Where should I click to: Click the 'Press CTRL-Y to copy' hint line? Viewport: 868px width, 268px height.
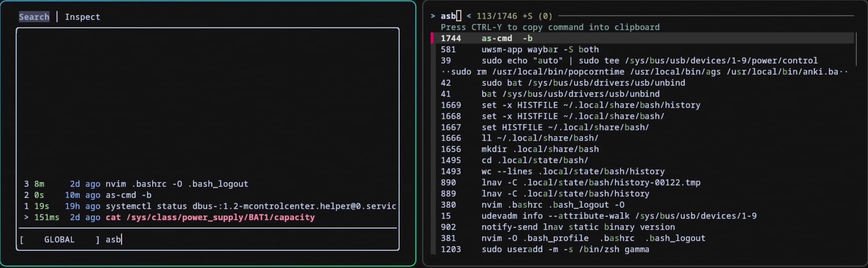pyautogui.click(x=550, y=27)
